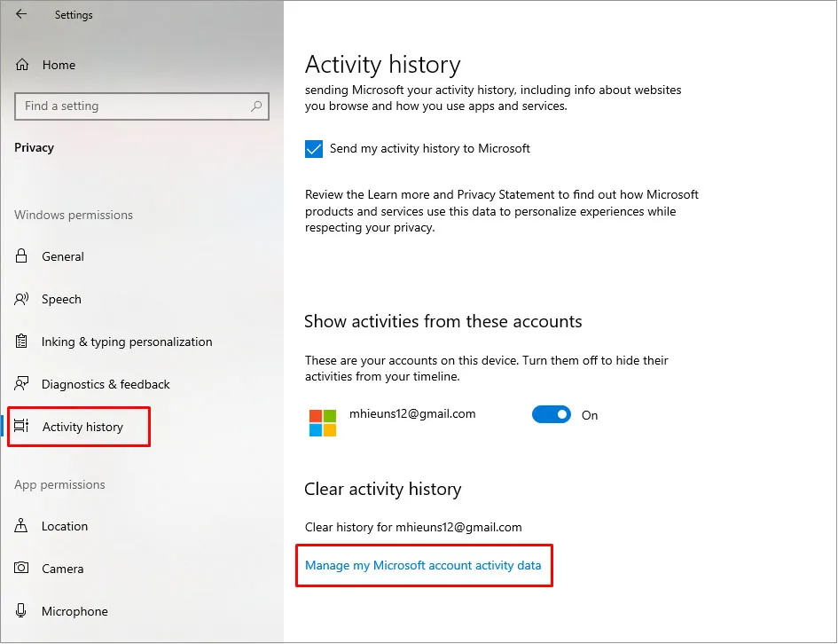Select the Camera icon under App permissions
838x644 pixels.
(21, 569)
